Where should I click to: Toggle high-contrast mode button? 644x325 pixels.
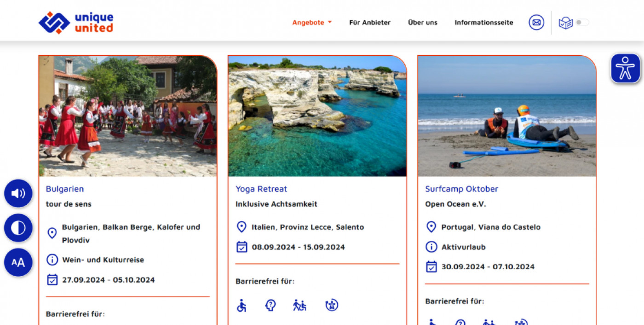[18, 228]
